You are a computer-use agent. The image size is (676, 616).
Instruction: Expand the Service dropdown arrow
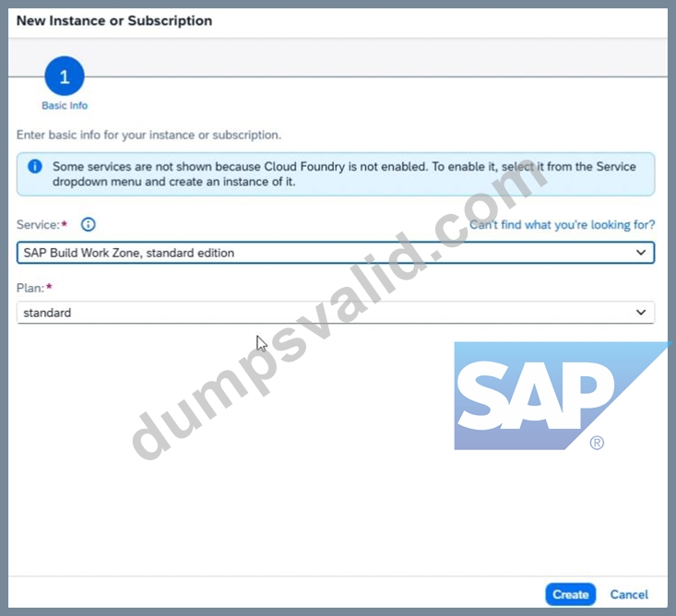coord(641,253)
